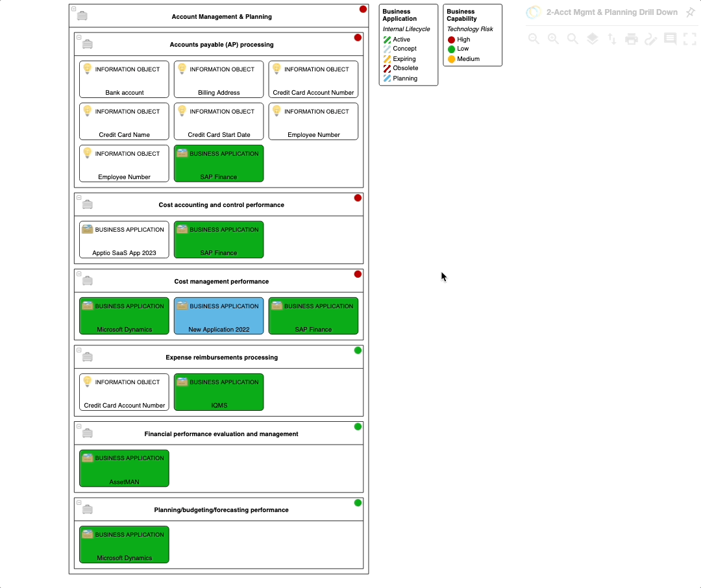Collapse the Account Management & Planning container
This screenshot has height=588, width=701.
(x=74, y=9)
